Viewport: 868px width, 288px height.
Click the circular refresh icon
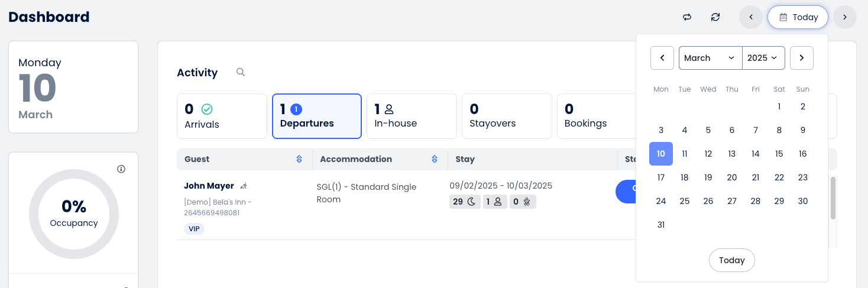pos(715,17)
